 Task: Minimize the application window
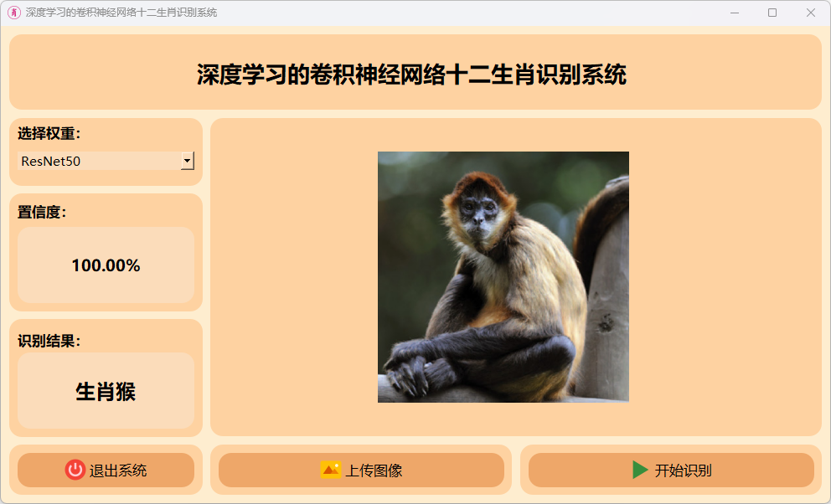click(x=735, y=13)
